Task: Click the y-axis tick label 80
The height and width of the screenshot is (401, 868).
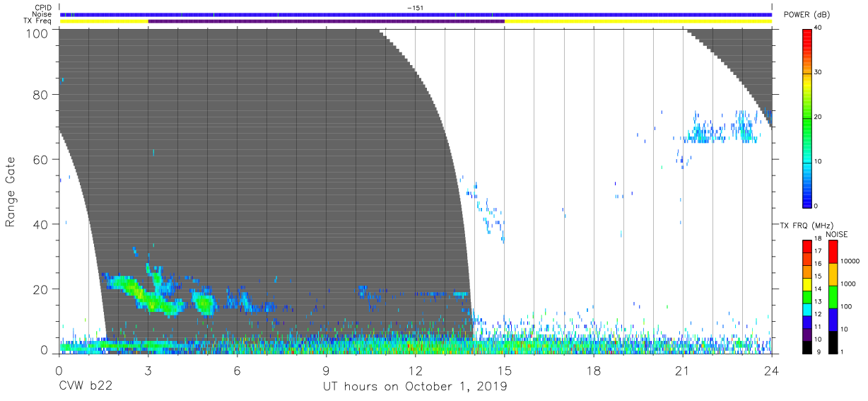Action: click(x=40, y=95)
